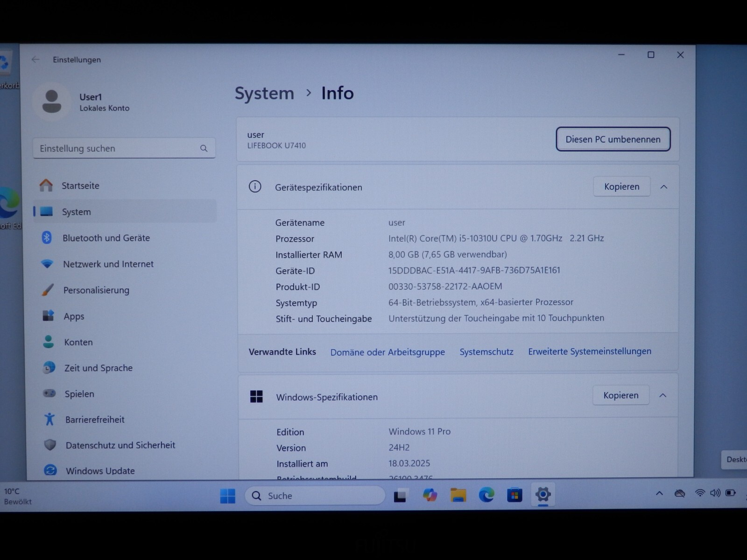Launch Copilot from the taskbar
Viewport: 747px width, 560px height.
coord(430,495)
